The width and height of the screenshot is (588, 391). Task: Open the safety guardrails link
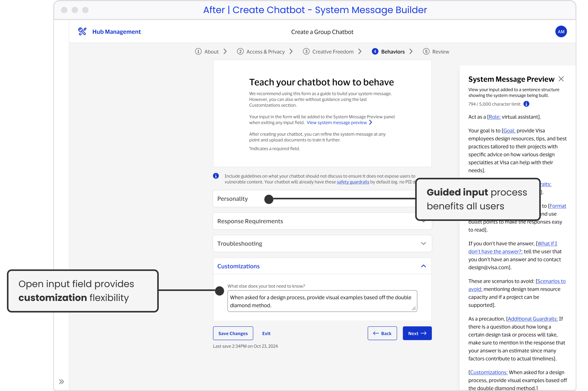pyautogui.click(x=353, y=182)
